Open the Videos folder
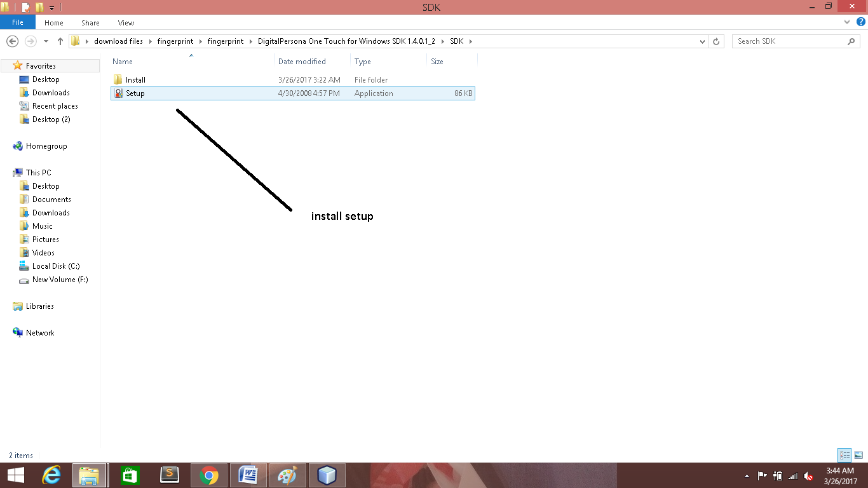This screenshot has width=868, height=488. click(x=43, y=253)
